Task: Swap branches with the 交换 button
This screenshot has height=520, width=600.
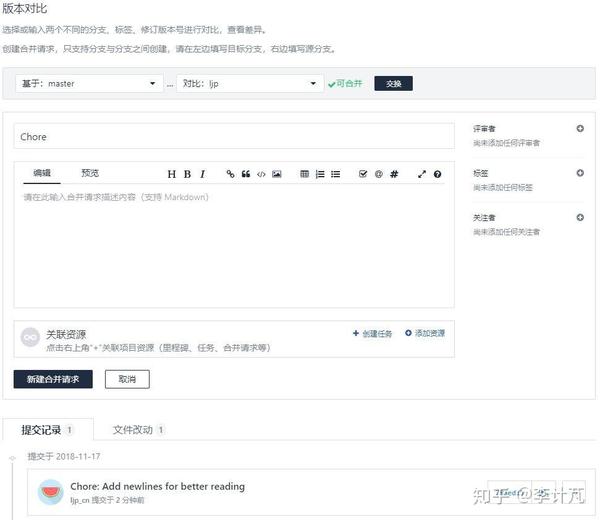Action: (393, 83)
